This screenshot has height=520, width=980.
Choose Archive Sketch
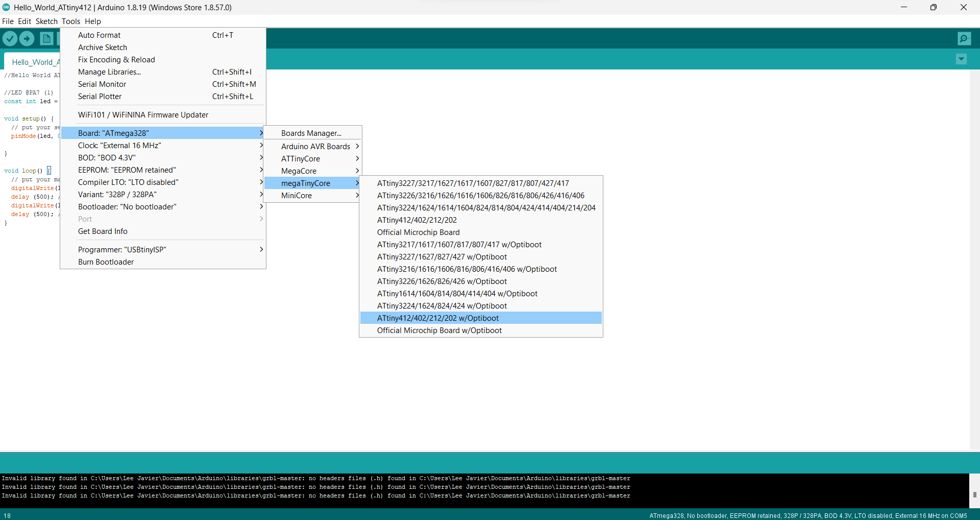pyautogui.click(x=163, y=48)
